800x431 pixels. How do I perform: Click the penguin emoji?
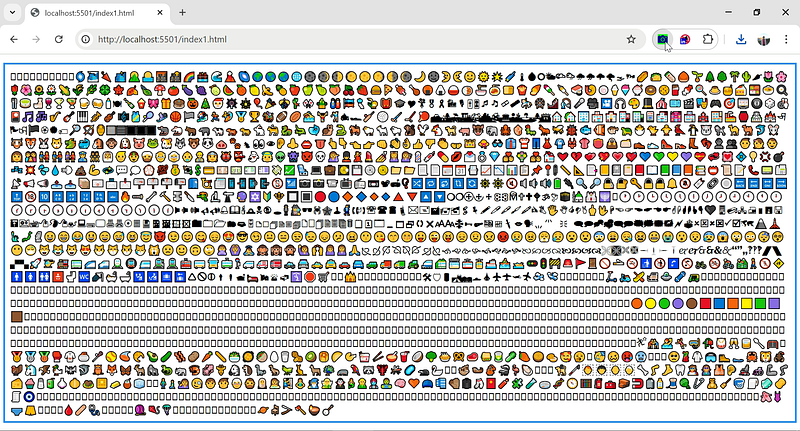pos(693,130)
